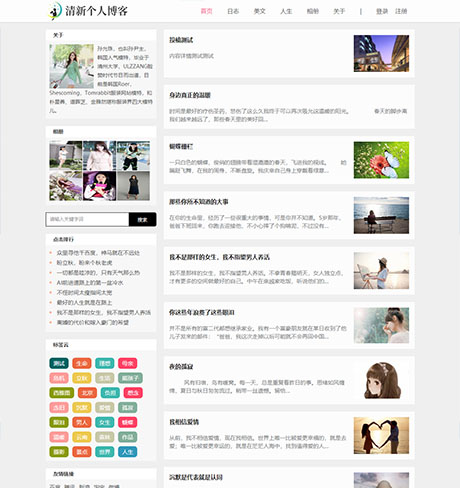Click the profile photo in the 关于 panel
The width and height of the screenshot is (460, 488).
pos(72,66)
